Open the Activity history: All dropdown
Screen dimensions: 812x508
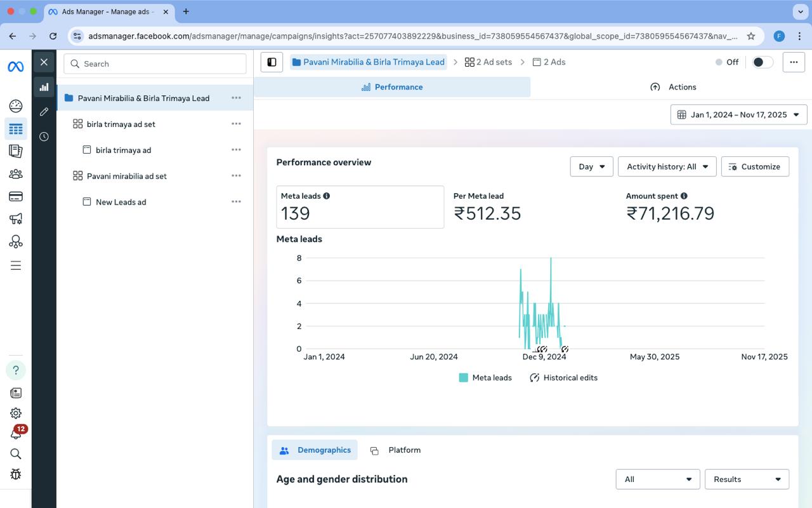pos(667,166)
